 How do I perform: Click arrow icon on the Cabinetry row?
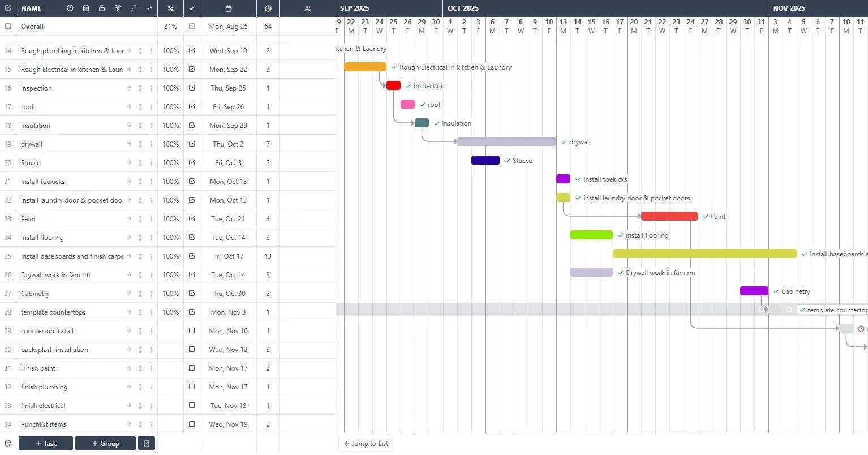[x=129, y=293]
